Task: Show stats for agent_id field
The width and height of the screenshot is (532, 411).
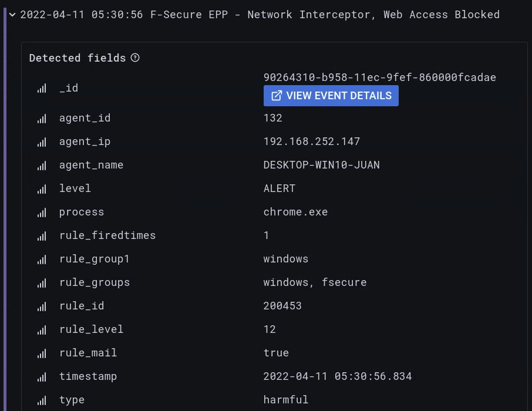Action: (x=42, y=119)
